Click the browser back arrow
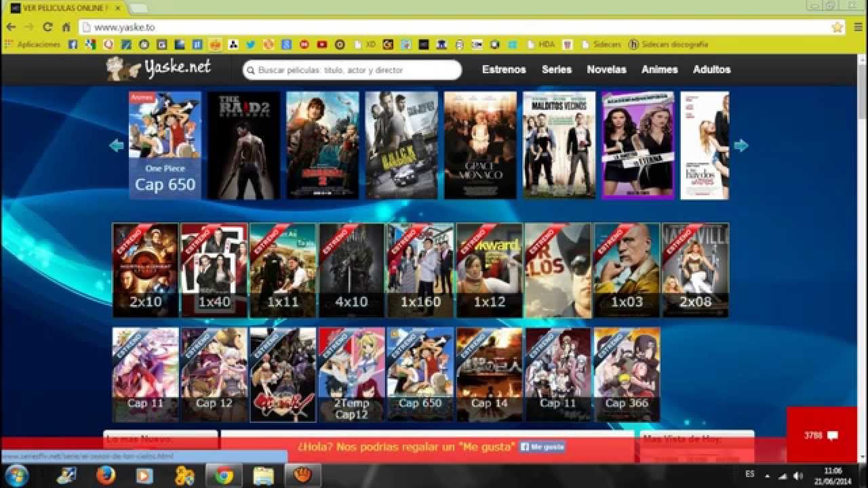This screenshot has width=868, height=488. coord(11,27)
